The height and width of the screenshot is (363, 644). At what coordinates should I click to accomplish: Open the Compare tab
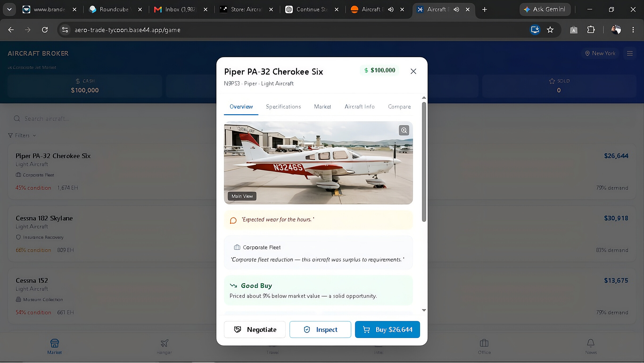click(399, 107)
